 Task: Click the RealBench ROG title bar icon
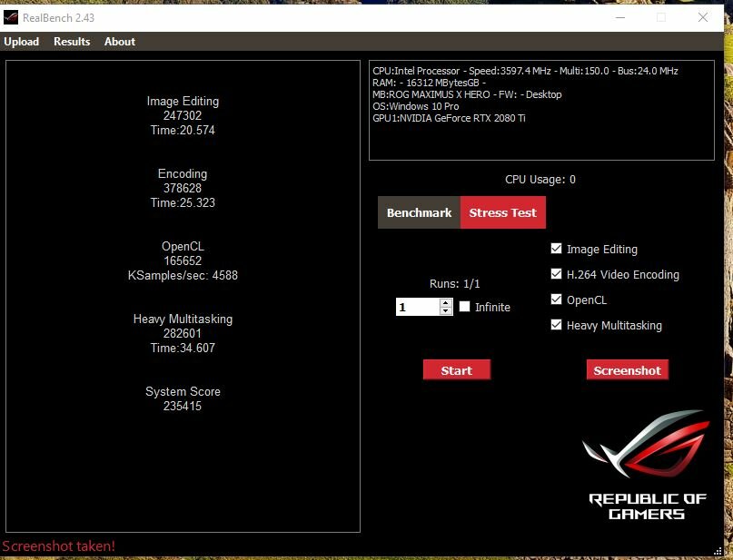(x=11, y=18)
